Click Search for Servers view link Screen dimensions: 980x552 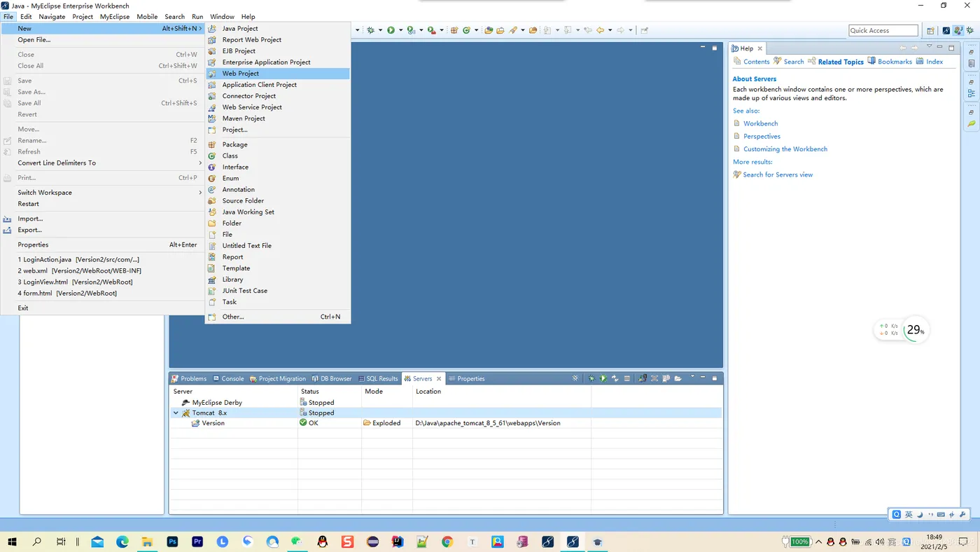pos(778,174)
